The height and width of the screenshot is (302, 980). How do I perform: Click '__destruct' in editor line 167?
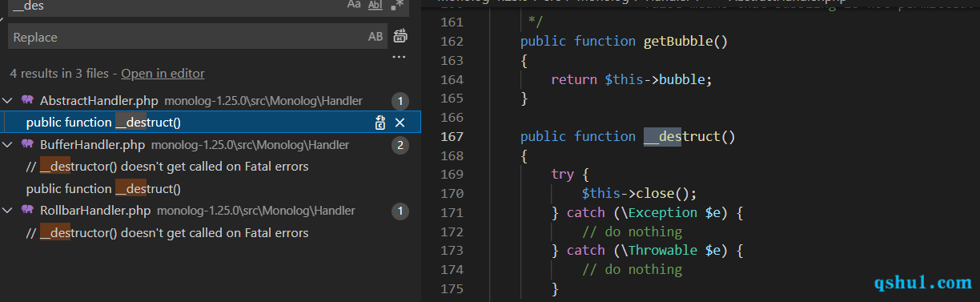[682, 136]
